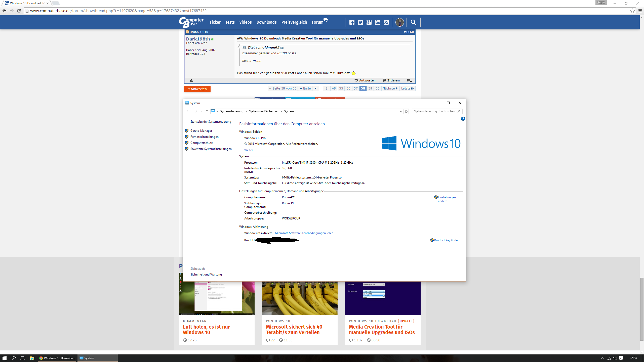644x362 pixels.
Task: Open the Downloads menu item
Action: (x=266, y=22)
